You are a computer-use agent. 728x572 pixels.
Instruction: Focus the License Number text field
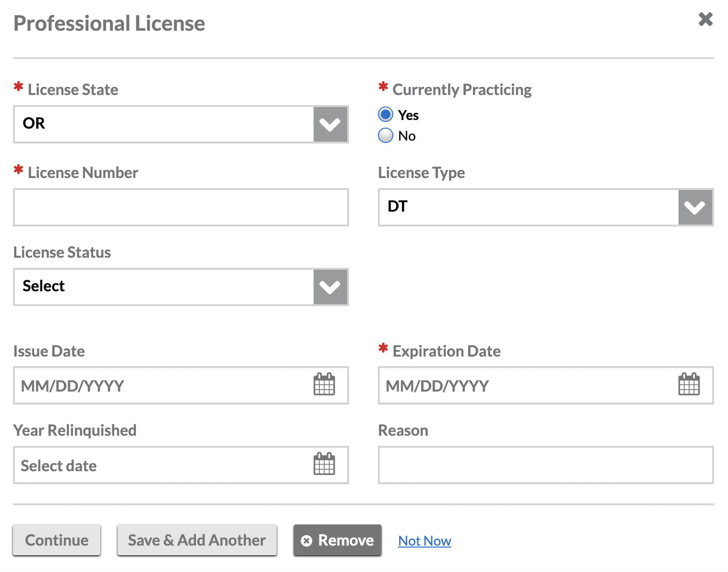(181, 207)
